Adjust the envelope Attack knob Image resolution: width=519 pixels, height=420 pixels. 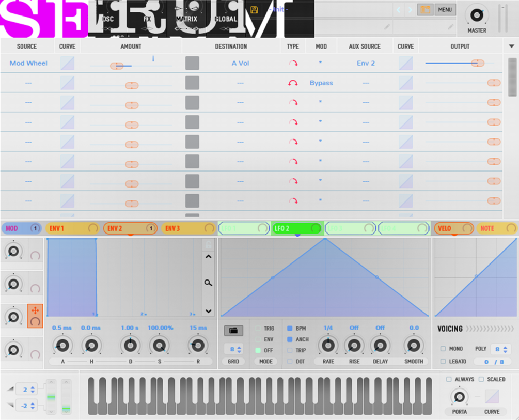[x=62, y=346]
